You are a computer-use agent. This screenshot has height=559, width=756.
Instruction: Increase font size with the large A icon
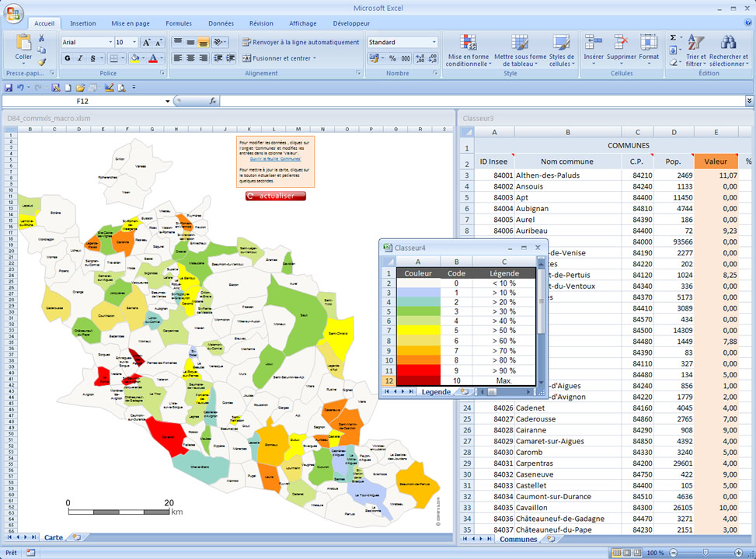(147, 43)
